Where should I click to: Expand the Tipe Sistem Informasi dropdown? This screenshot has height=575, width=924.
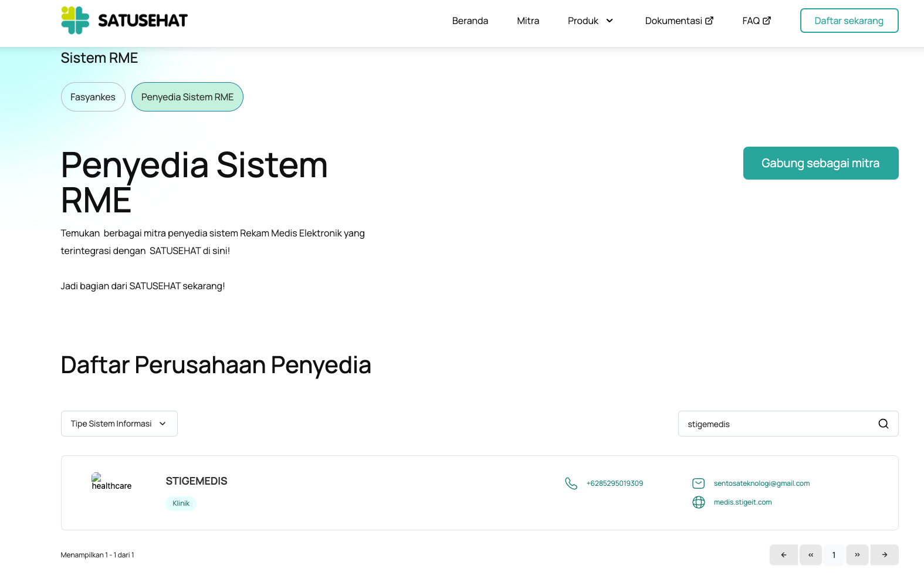(x=119, y=424)
